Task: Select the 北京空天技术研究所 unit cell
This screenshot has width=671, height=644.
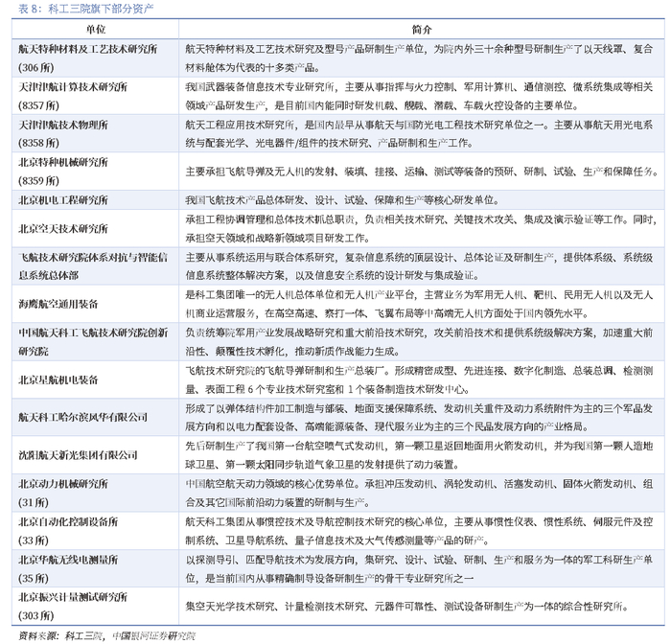Action: click(x=95, y=228)
